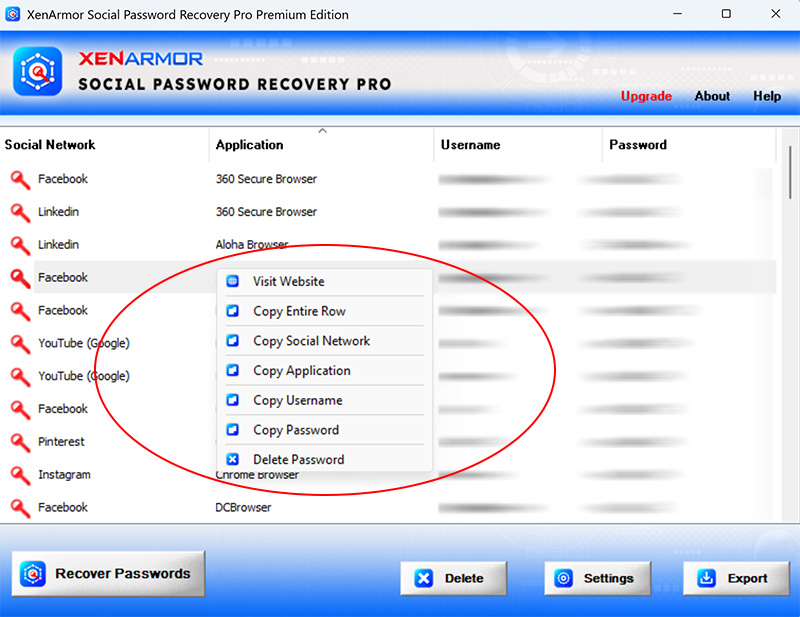Click the key icon of the Facebook 360 Secure Browser row
This screenshot has width=800, height=617.
point(20,180)
